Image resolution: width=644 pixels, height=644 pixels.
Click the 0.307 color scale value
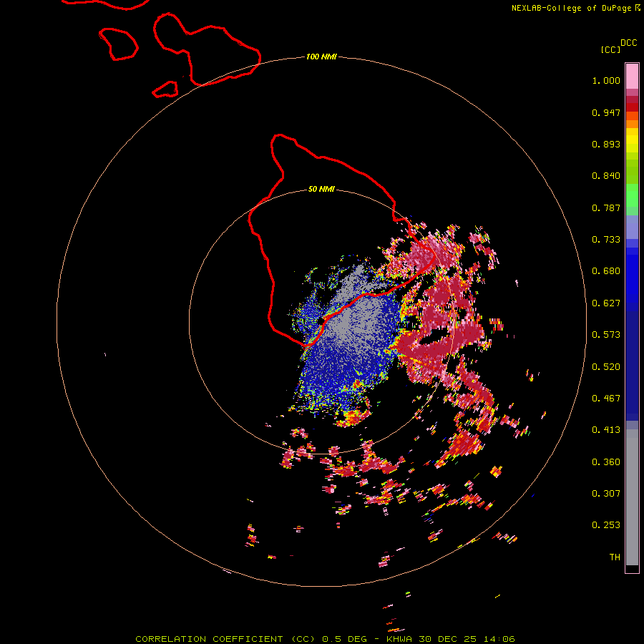pyautogui.click(x=606, y=494)
